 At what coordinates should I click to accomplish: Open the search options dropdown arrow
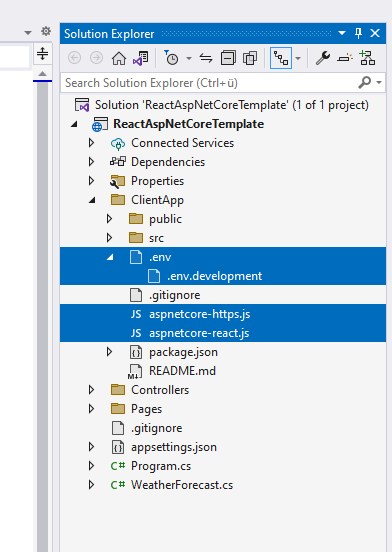pos(379,83)
